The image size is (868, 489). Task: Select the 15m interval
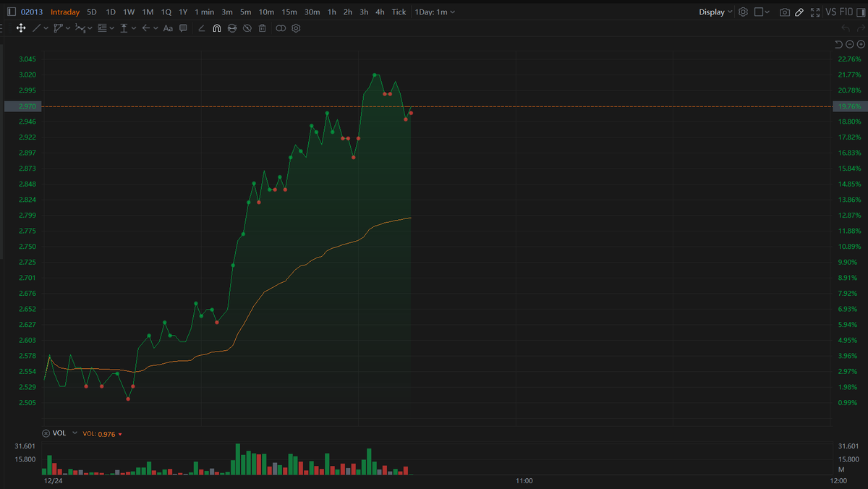[x=289, y=12]
